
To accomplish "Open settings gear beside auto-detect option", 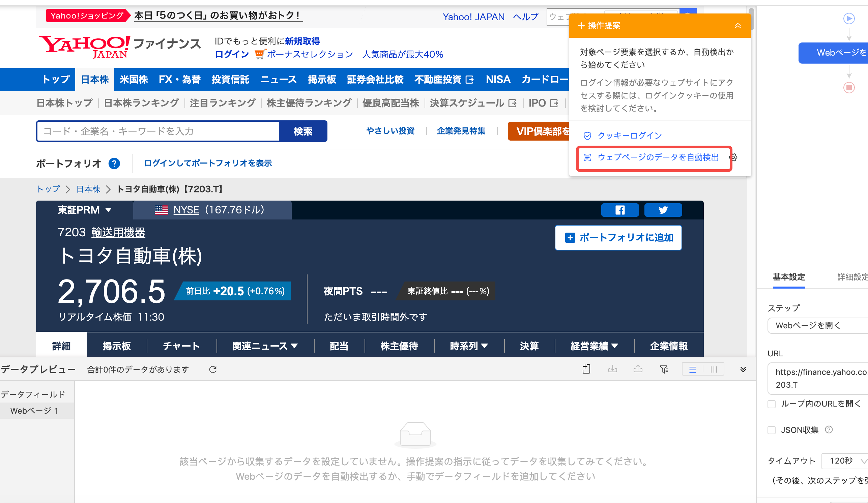I will (x=734, y=157).
